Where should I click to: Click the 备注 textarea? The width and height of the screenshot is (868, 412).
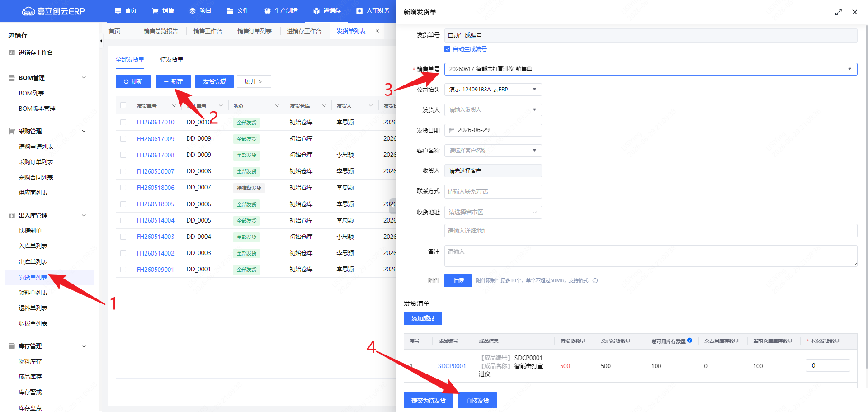(x=651, y=256)
